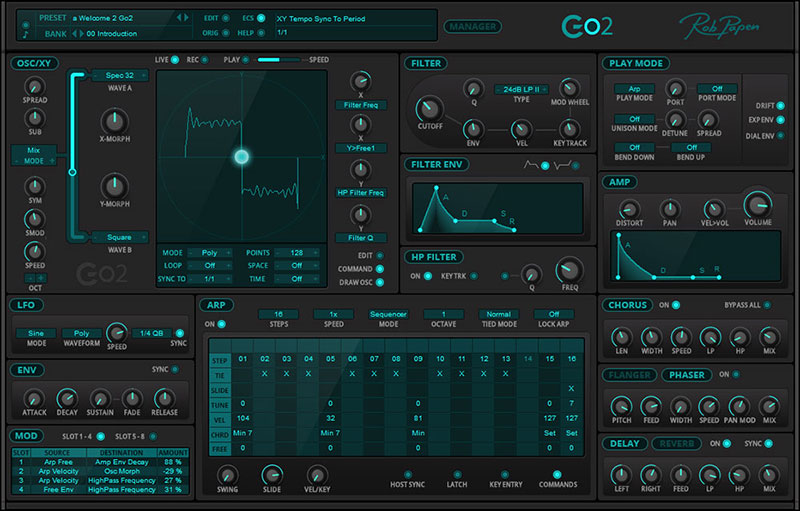Image resolution: width=800 pixels, height=511 pixels.
Task: Click the next preset arrow
Action: click(186, 18)
